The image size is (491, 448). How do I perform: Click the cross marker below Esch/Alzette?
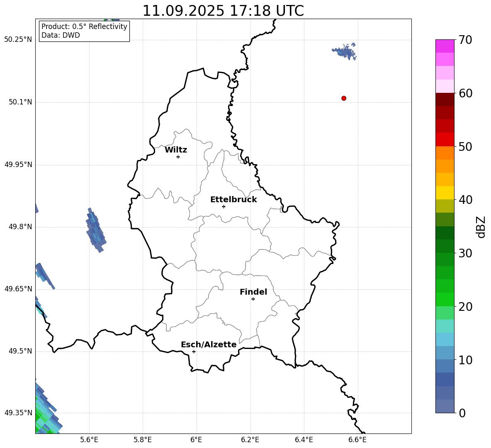[194, 351]
